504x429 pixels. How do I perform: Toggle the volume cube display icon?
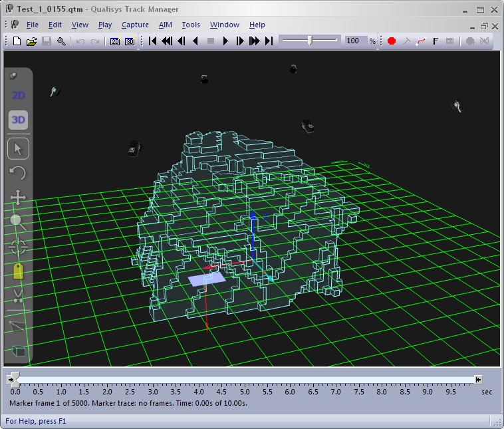click(18, 351)
